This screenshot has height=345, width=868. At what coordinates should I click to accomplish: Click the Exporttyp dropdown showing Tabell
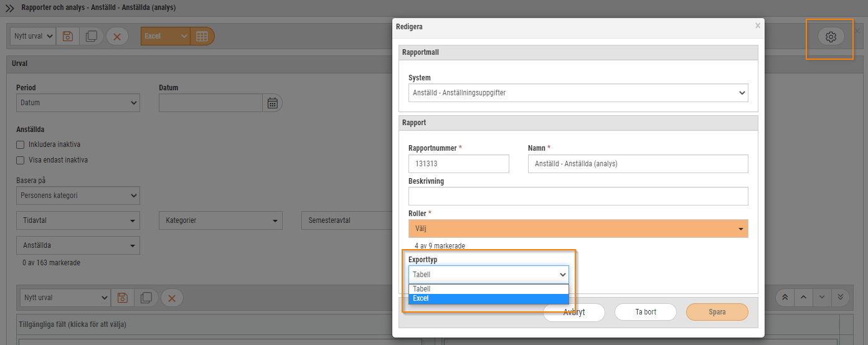[x=488, y=275]
